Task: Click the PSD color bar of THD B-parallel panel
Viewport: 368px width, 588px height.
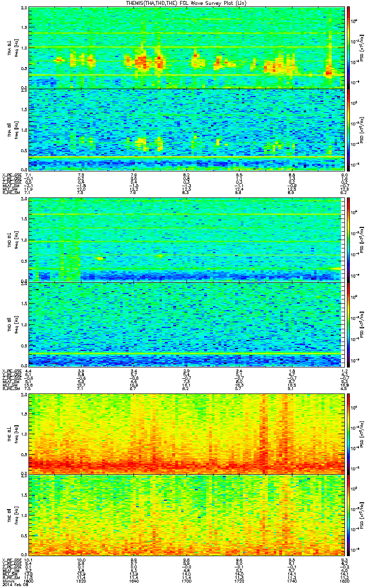Action: click(x=348, y=324)
